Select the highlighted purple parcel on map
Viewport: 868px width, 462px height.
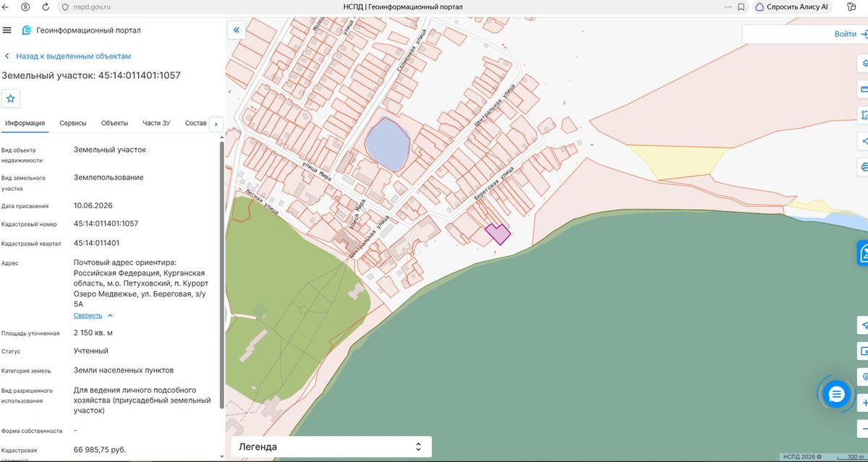(x=497, y=234)
